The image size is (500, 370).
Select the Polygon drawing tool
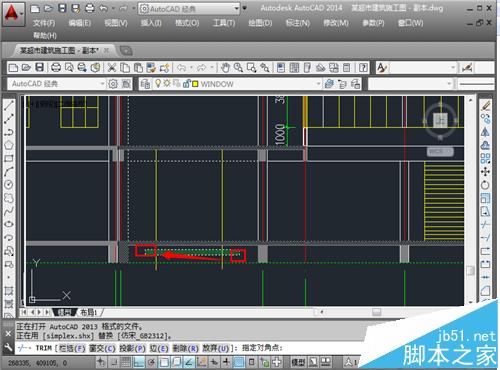9,145
